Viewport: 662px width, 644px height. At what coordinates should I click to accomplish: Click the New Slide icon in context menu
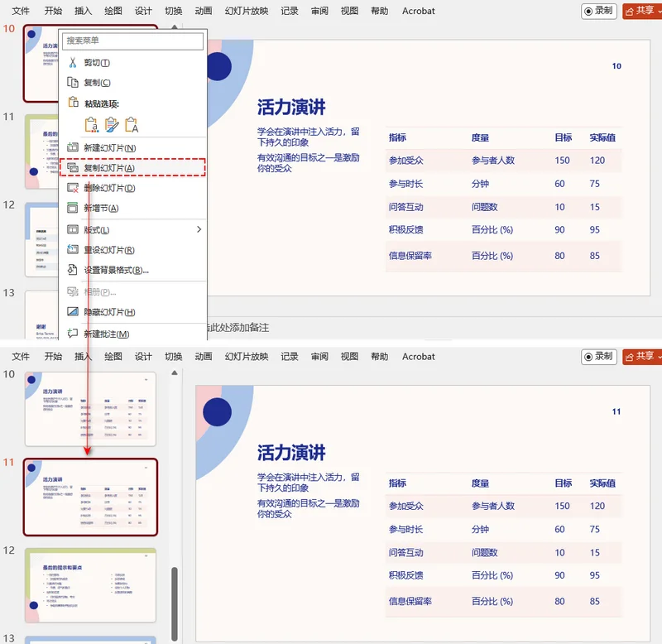pos(73,147)
